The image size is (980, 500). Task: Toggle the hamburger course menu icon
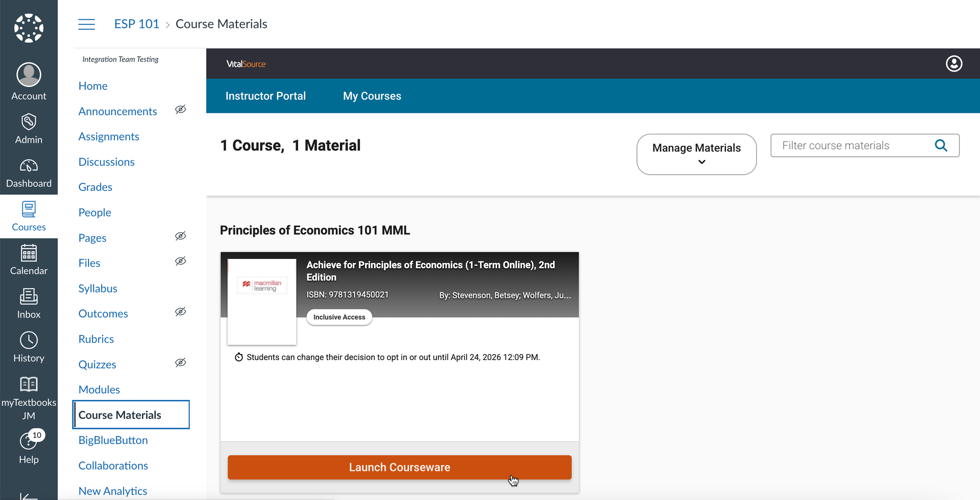[x=86, y=24]
